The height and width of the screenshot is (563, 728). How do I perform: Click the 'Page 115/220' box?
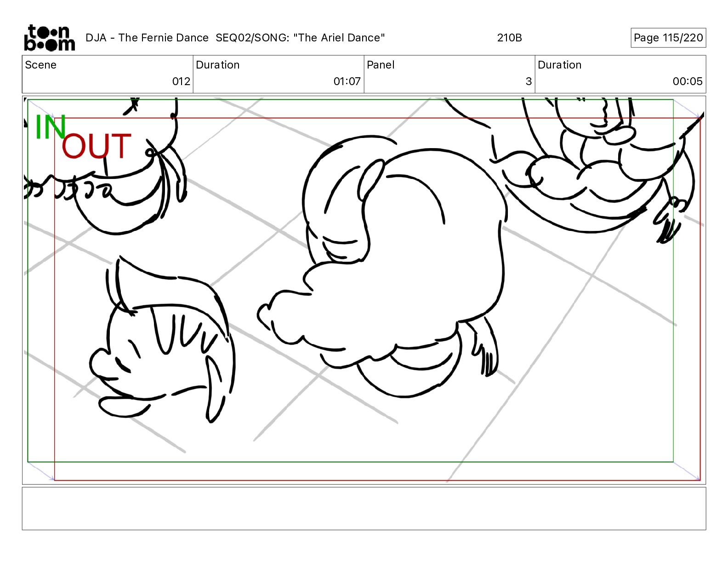click(668, 38)
